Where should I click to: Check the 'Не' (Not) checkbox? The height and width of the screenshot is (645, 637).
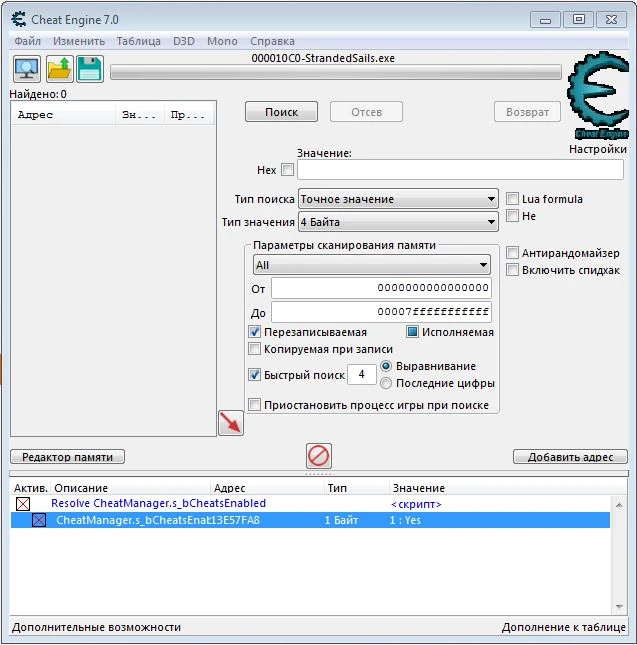click(512, 216)
